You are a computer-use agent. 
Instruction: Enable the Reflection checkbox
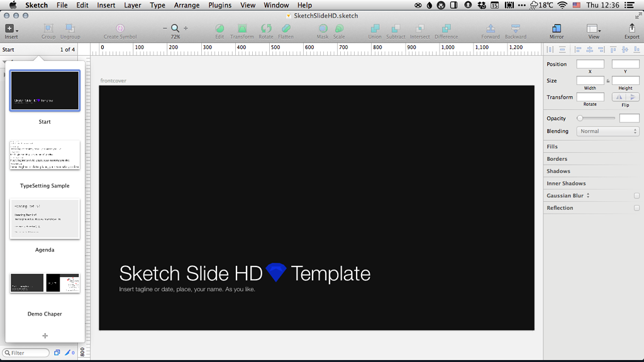click(x=636, y=208)
